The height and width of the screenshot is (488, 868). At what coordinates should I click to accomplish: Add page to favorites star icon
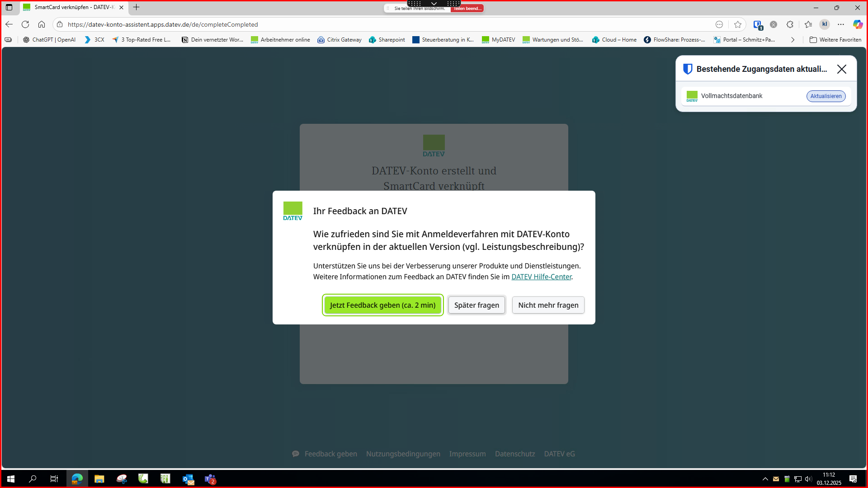pos(738,24)
